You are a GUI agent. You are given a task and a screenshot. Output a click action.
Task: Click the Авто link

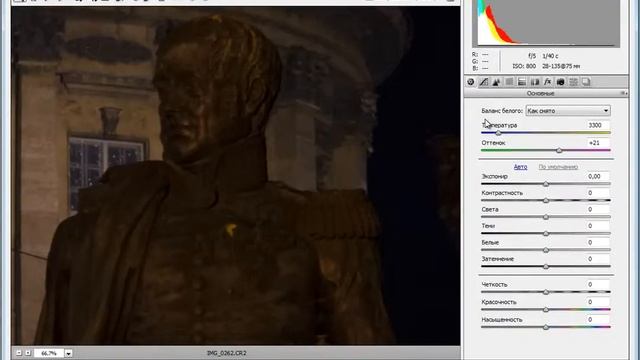point(520,167)
